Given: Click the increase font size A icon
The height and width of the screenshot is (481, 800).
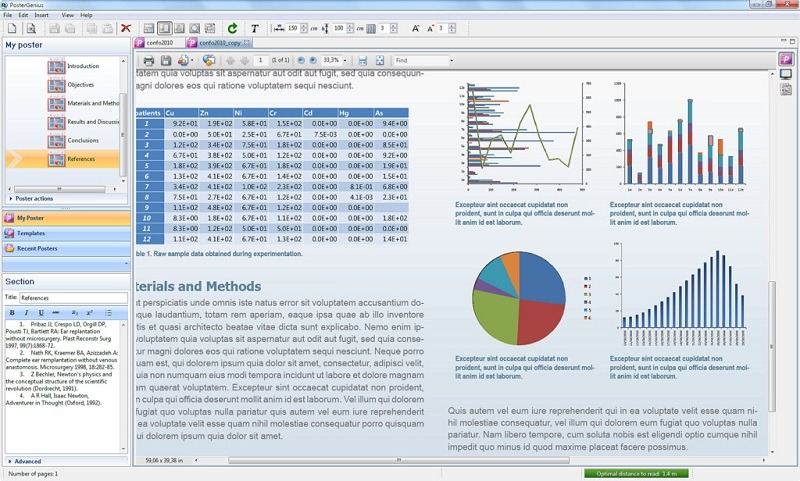Looking at the screenshot, I should click(x=416, y=29).
